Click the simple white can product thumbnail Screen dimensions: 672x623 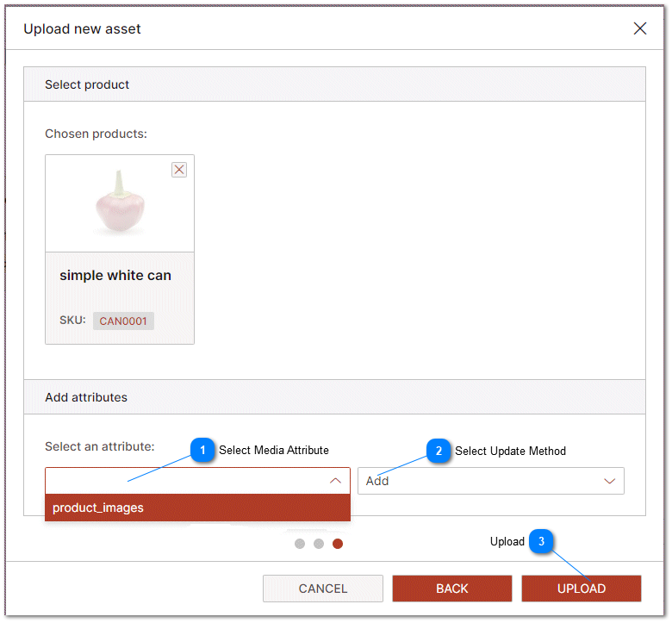[x=120, y=203]
